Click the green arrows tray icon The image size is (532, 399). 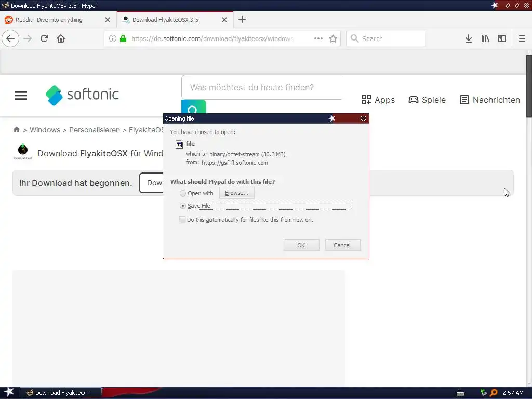(484, 393)
